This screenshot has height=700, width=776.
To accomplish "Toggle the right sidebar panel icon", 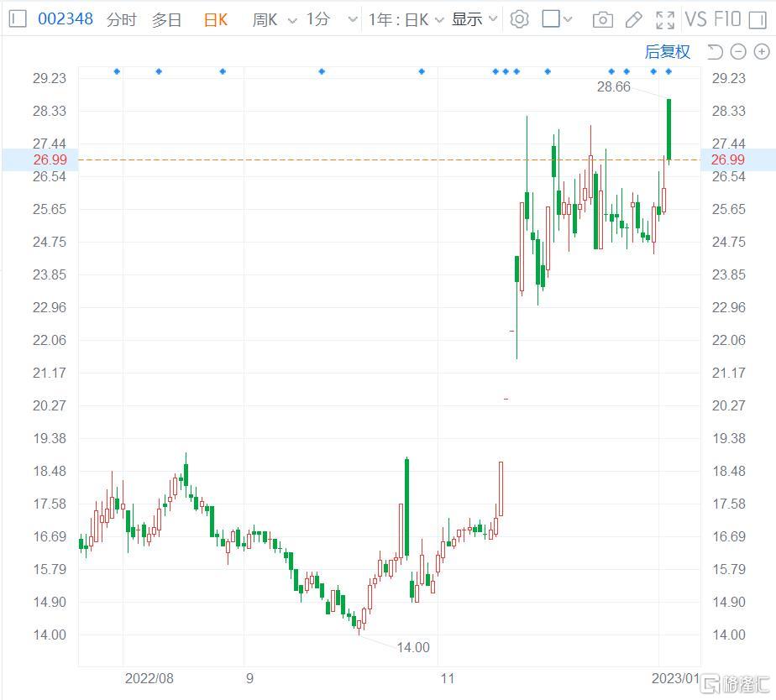I will click(x=758, y=20).
